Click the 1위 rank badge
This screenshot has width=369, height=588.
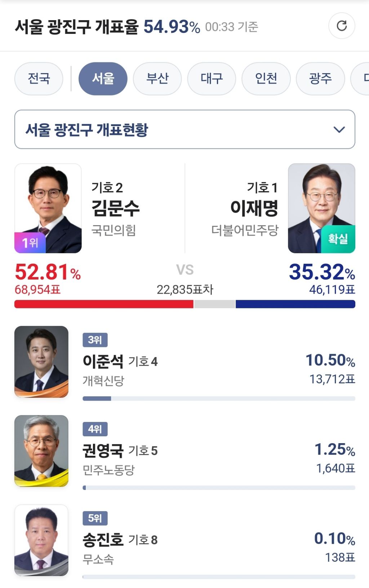[30, 242]
